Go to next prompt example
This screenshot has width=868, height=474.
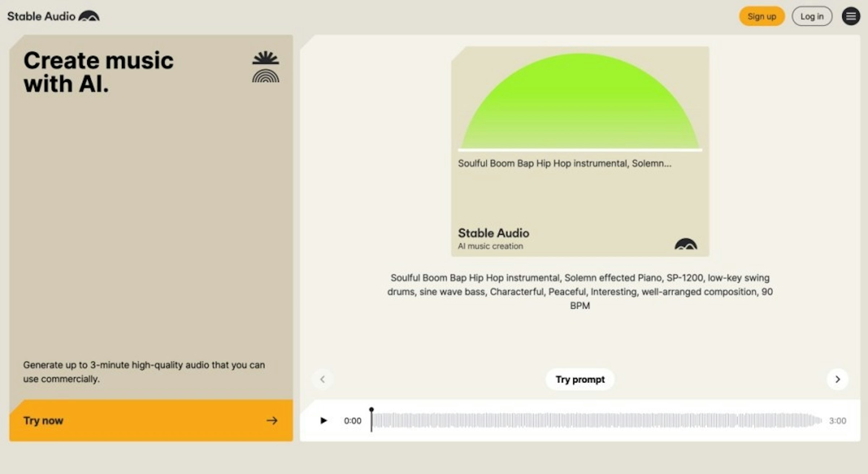point(837,379)
